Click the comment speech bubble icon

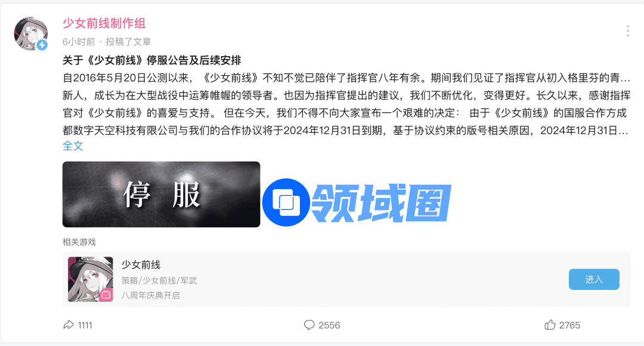click(309, 325)
